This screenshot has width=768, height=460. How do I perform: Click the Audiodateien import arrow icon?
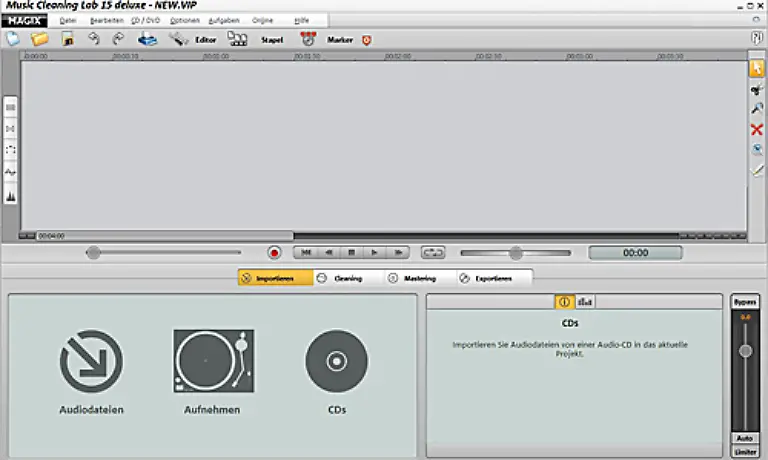(x=91, y=361)
